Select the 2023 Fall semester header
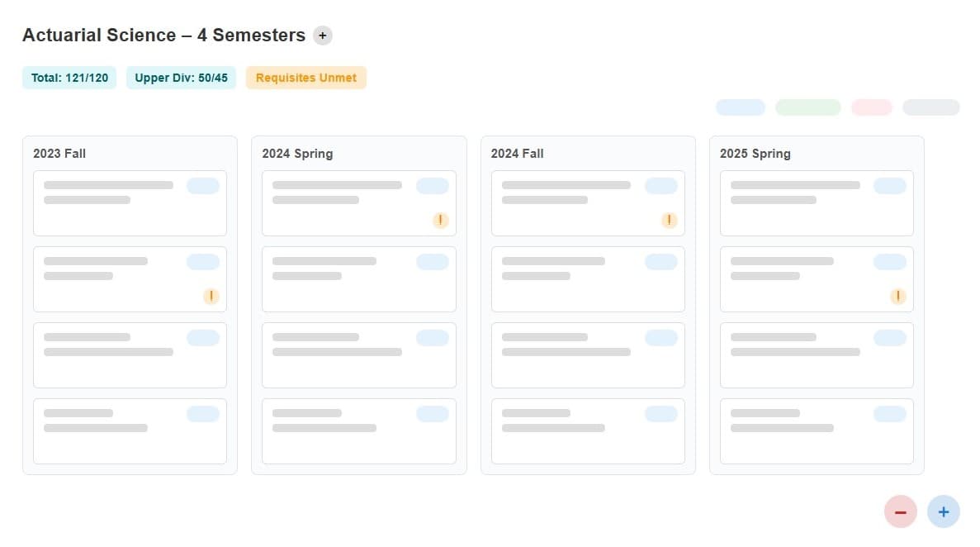This screenshot has width=980, height=547. pyautogui.click(x=59, y=154)
